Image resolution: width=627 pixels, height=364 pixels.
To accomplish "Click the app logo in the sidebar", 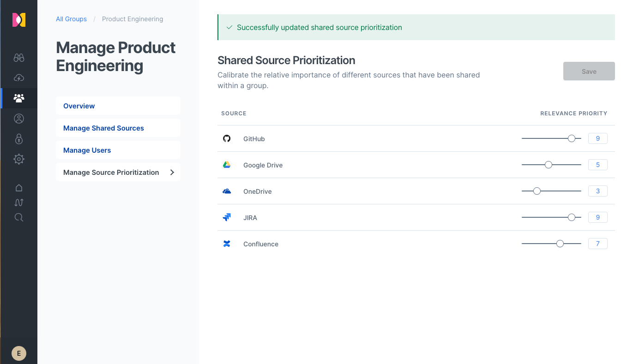I will coord(19,20).
